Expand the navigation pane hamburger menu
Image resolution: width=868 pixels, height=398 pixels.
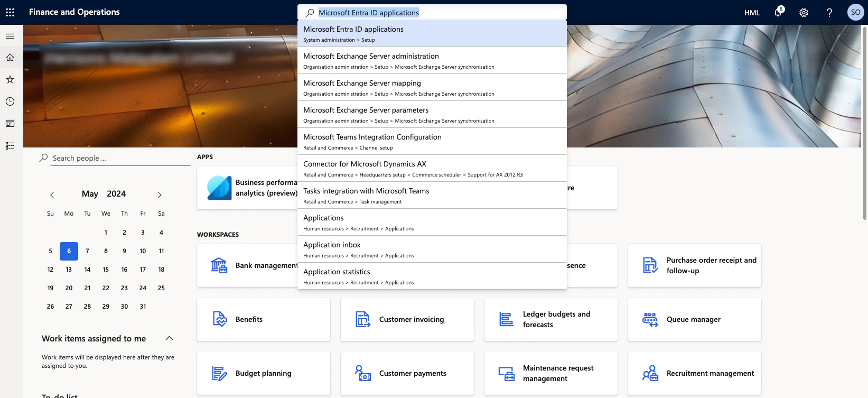click(10, 36)
